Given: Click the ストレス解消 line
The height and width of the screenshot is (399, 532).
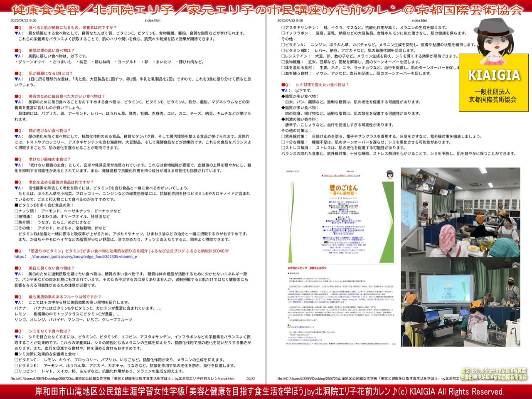Looking at the screenshot, I should (343, 148).
